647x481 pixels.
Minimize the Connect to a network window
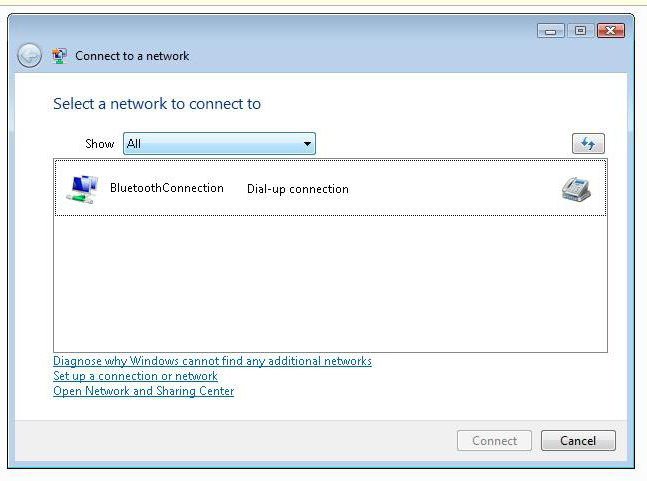tap(550, 31)
